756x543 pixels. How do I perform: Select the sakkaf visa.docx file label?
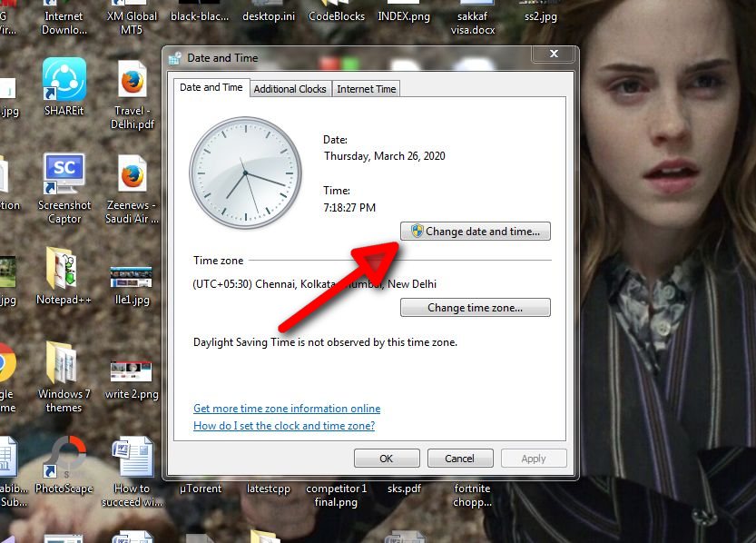pyautogui.click(x=473, y=23)
